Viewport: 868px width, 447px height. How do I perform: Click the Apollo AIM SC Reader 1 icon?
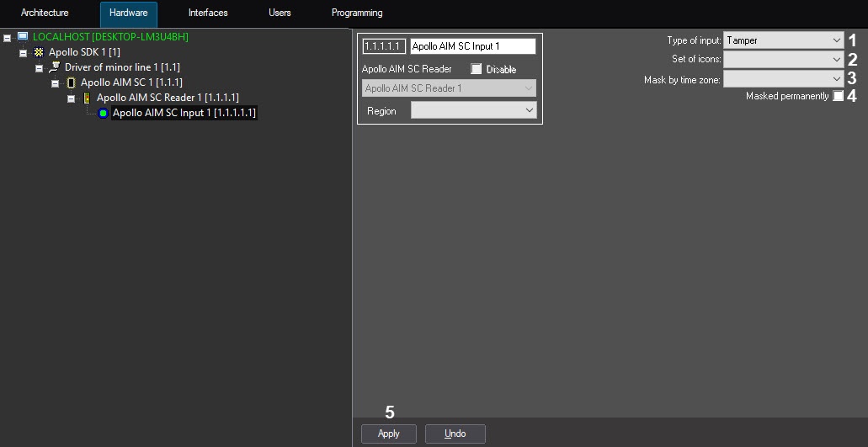(x=87, y=98)
